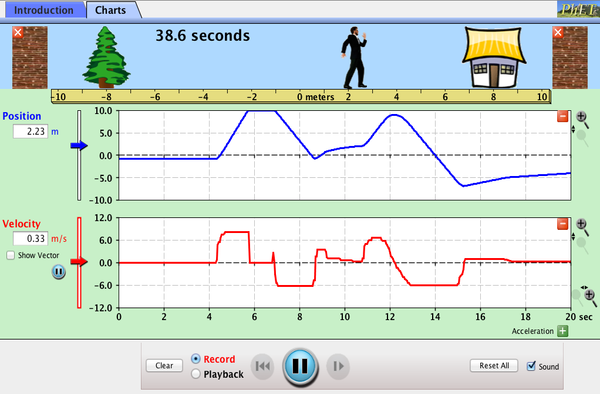Step forward one frame

pos(338,366)
